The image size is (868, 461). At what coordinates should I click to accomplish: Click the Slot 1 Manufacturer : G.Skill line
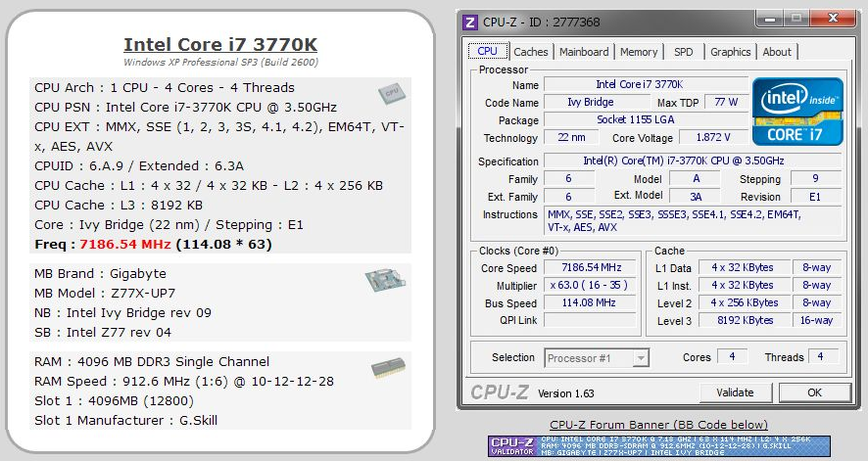pyautogui.click(x=125, y=421)
